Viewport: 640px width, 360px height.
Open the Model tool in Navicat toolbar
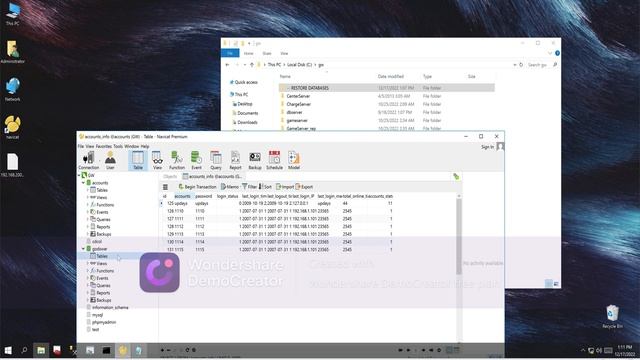click(294, 160)
